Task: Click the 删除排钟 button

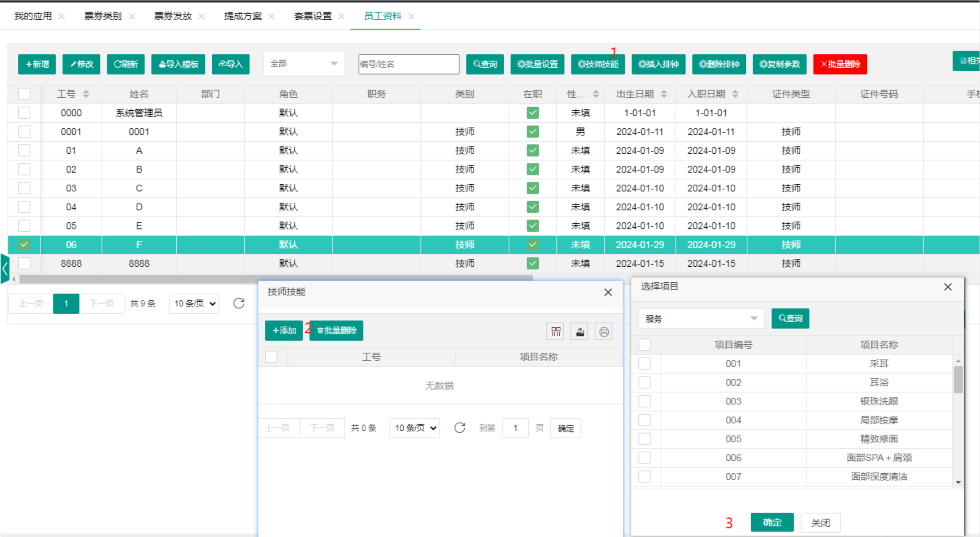Action: click(x=719, y=64)
